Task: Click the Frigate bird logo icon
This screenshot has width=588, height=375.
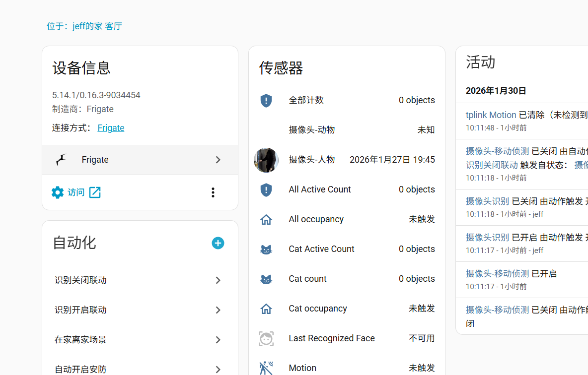Action: [61, 160]
